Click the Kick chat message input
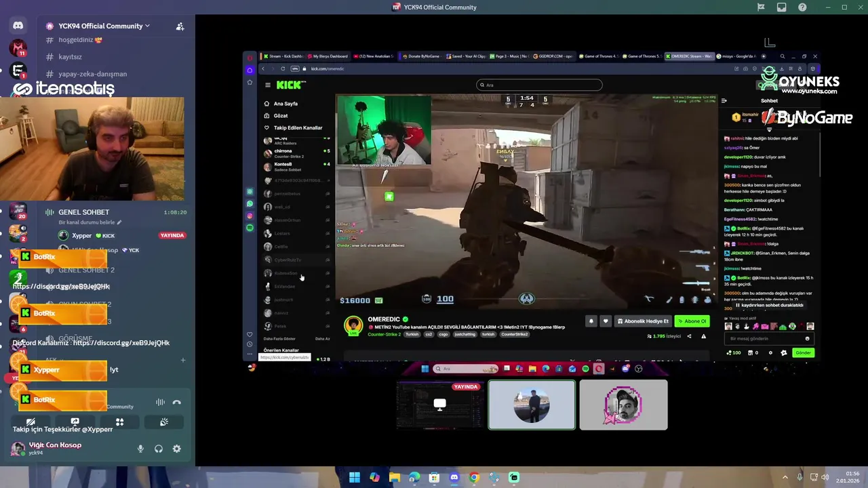 pos(769,338)
